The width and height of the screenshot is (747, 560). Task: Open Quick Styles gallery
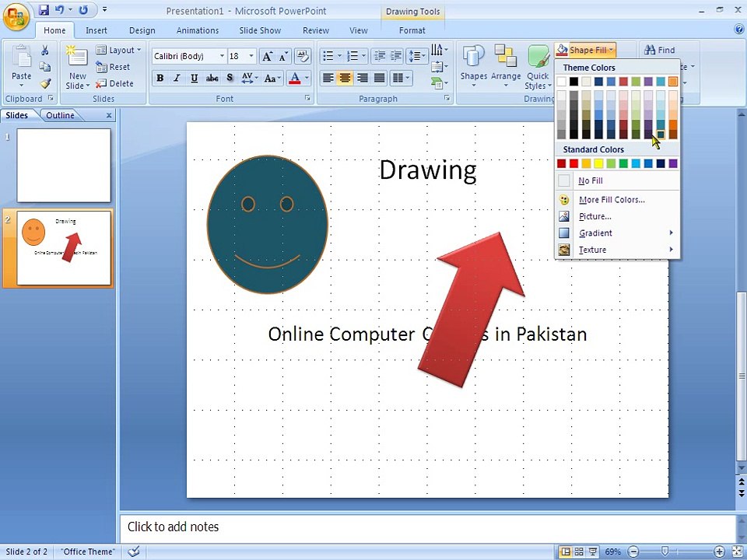[538, 67]
